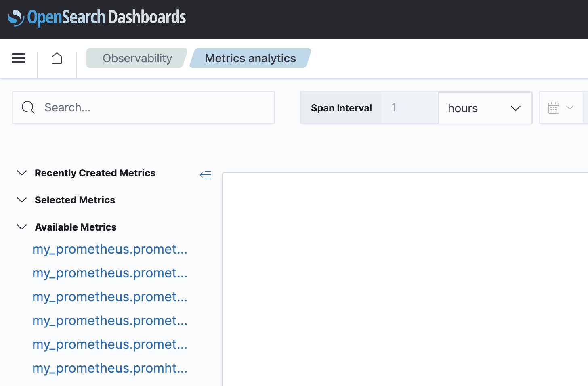This screenshot has width=588, height=386.
Task: Select the third my_prometheus metric
Action: pyautogui.click(x=109, y=297)
